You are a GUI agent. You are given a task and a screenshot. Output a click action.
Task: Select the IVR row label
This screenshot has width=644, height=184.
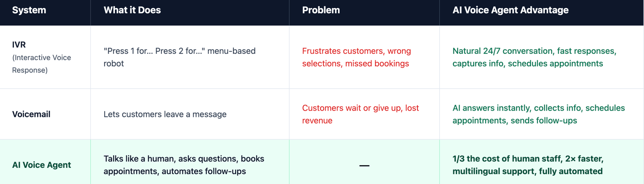pos(19,45)
